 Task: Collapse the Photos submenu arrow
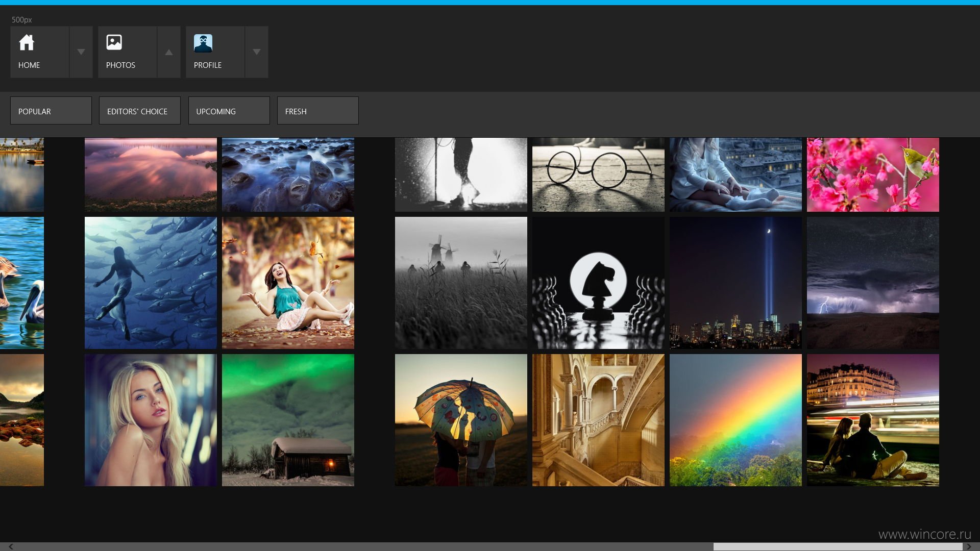(x=169, y=52)
